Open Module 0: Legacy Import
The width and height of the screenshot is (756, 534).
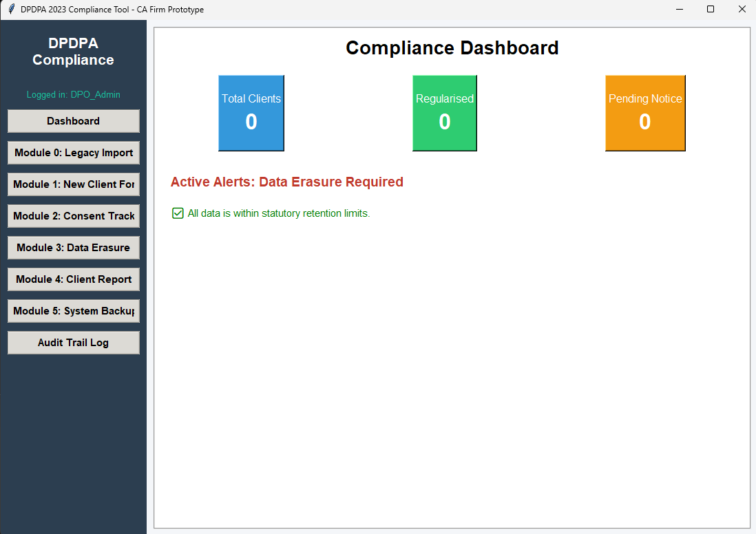coord(74,153)
